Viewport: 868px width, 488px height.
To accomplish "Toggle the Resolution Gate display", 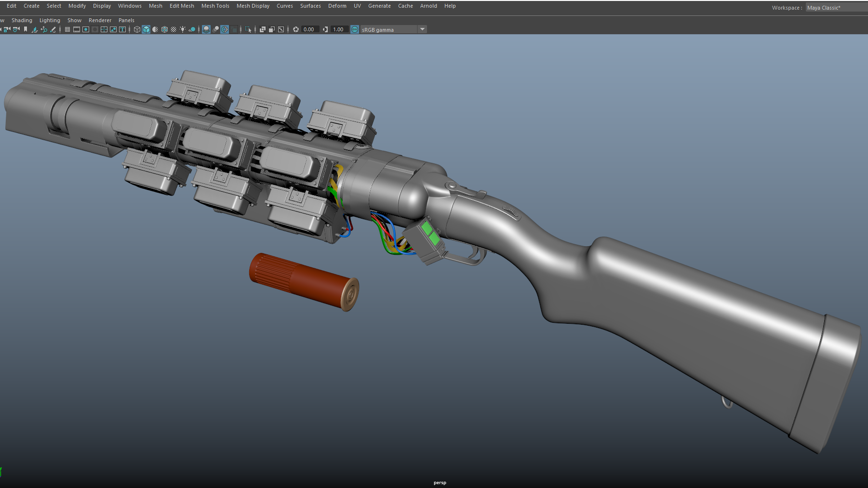I will click(86, 29).
